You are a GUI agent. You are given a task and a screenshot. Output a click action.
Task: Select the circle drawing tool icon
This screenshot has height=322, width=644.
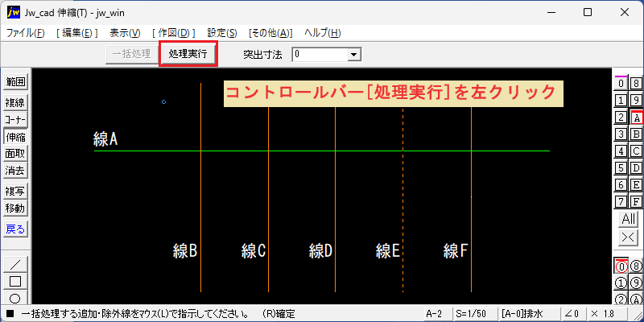15,298
